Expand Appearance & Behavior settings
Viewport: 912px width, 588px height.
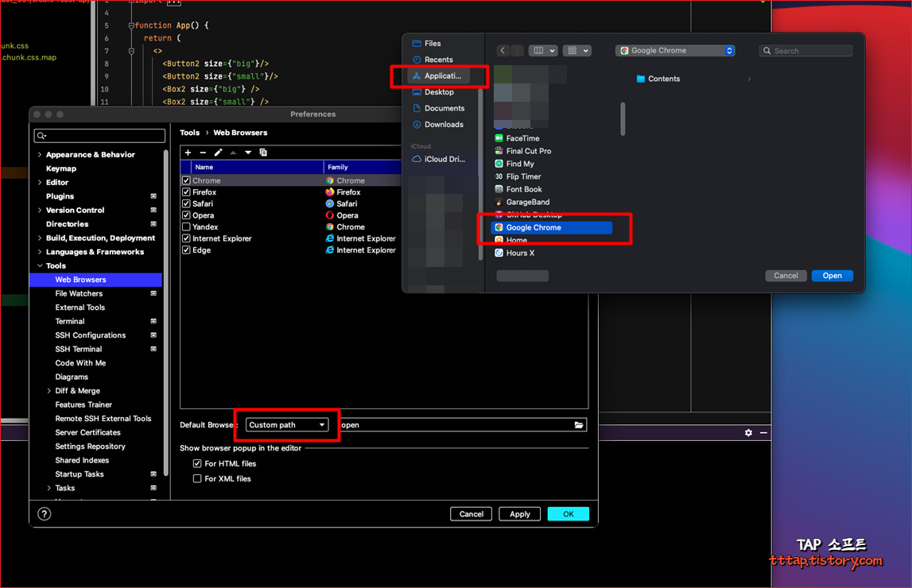[x=40, y=155]
